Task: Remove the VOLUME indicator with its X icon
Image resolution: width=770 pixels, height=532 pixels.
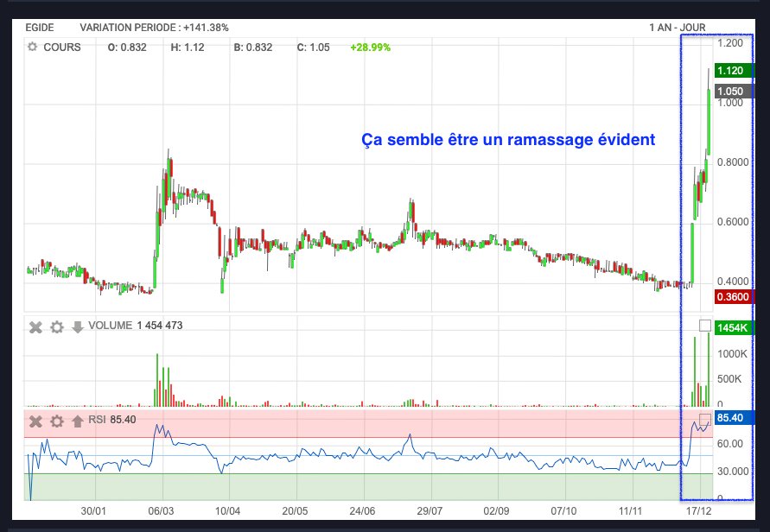Action: point(35,326)
